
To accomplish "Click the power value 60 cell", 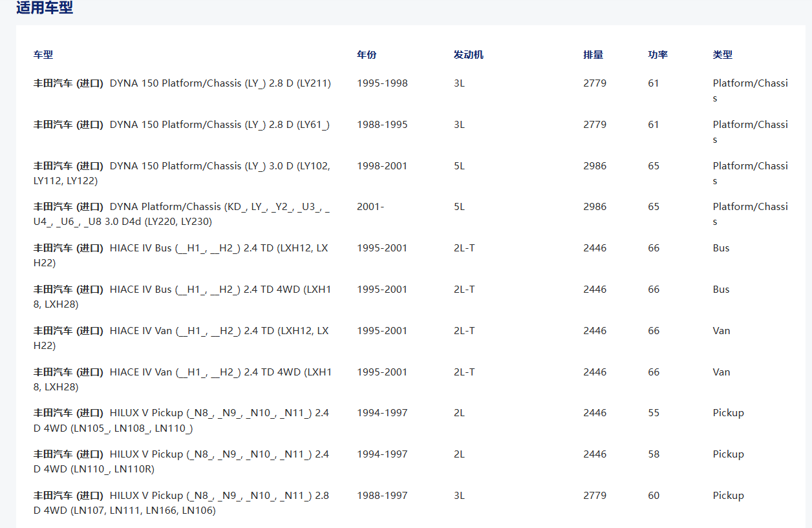I will (x=654, y=496).
